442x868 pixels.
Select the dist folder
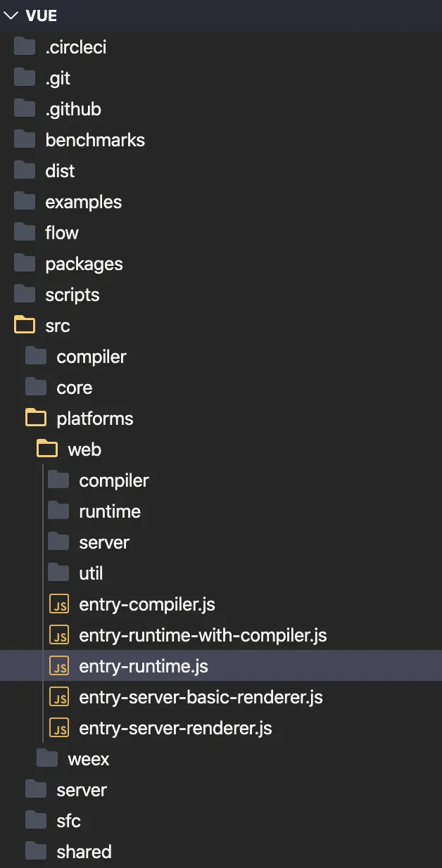(x=60, y=171)
